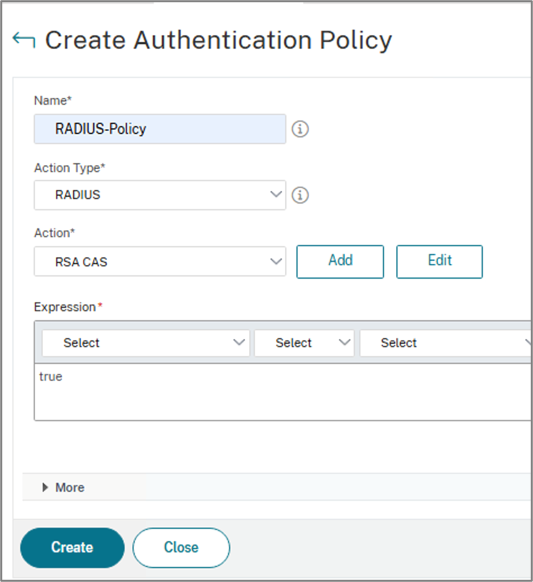This screenshot has width=533, height=582.
Task: Open the third Expression Select dropdown
Action: 445,343
